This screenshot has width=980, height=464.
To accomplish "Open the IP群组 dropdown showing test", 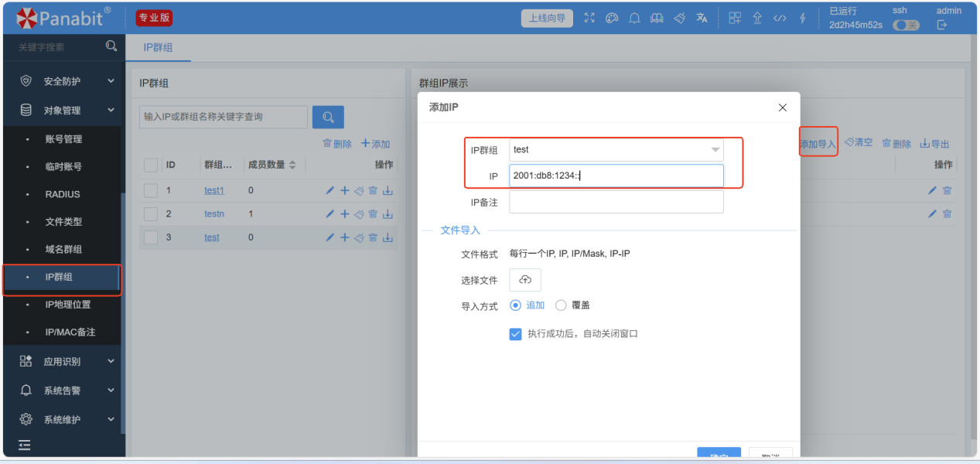I will click(x=616, y=150).
